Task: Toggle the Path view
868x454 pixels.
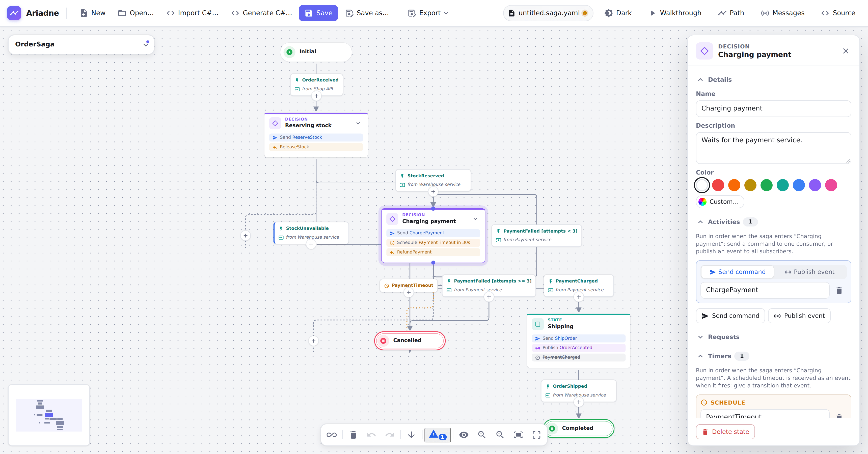Action: pos(731,13)
